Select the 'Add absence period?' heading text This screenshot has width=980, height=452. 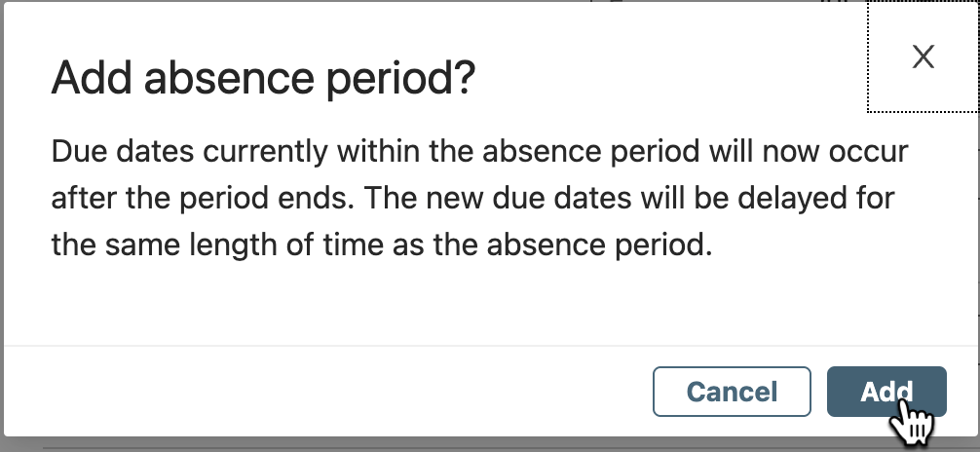[x=263, y=78]
